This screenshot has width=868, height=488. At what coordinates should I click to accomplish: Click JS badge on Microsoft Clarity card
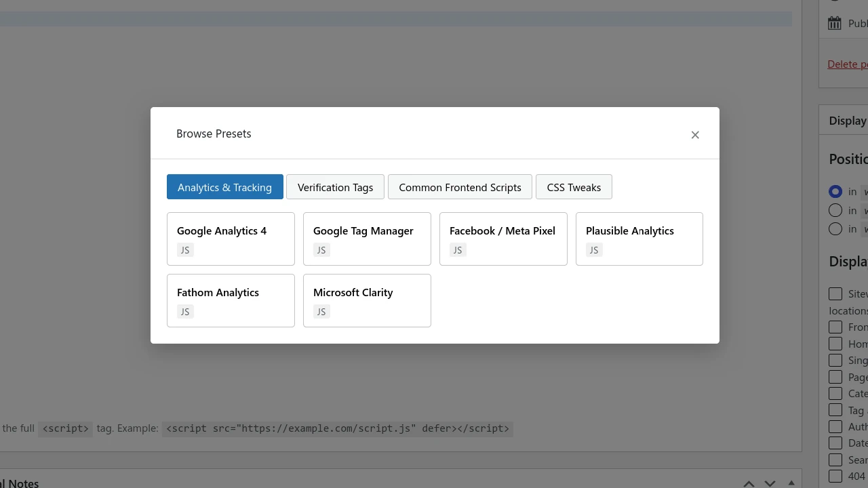(321, 312)
